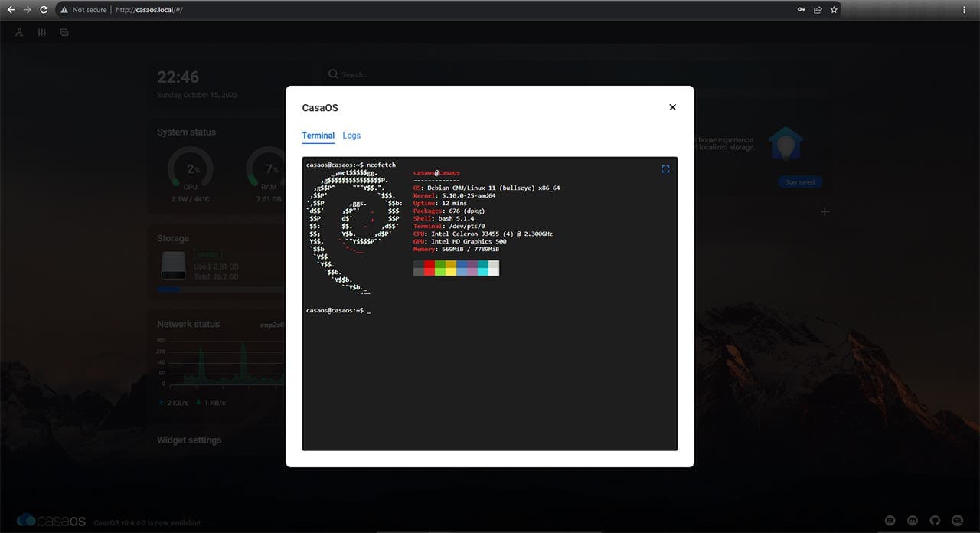Switch to the Logs tab
The image size is (980, 533).
coord(351,136)
